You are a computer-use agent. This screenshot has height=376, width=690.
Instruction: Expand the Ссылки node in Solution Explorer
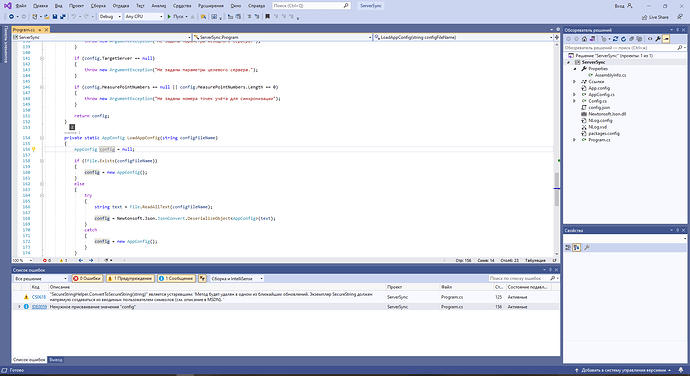coord(574,81)
